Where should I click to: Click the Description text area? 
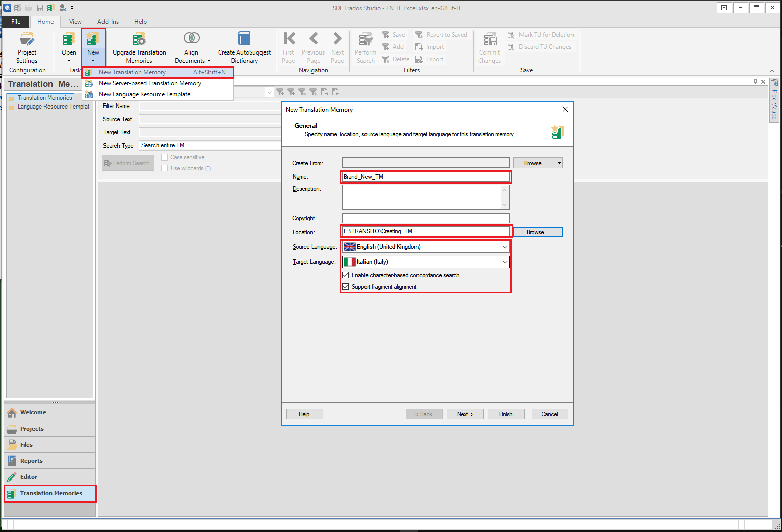[426, 197]
